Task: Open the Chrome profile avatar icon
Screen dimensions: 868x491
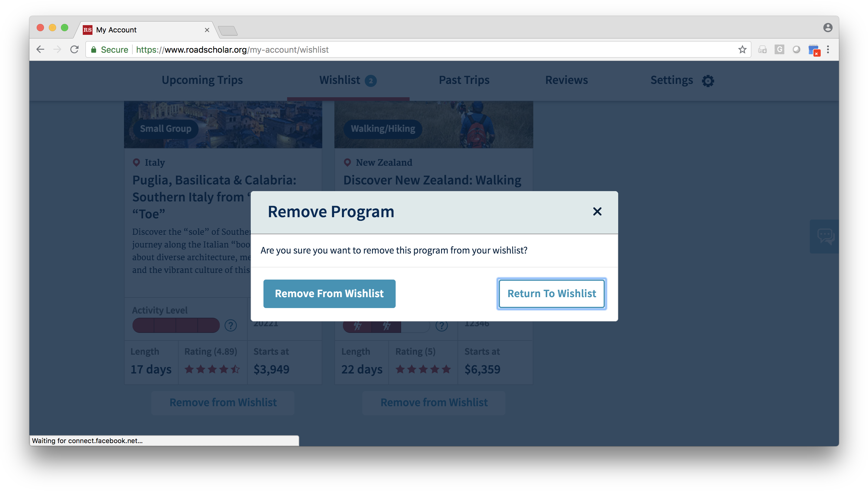Action: 827,28
